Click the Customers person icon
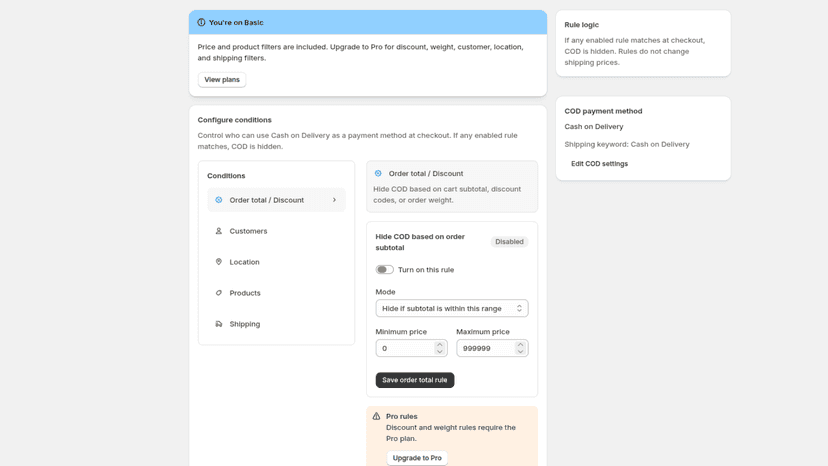Screen dimensions: 828x466 pyautogui.click(x=219, y=231)
